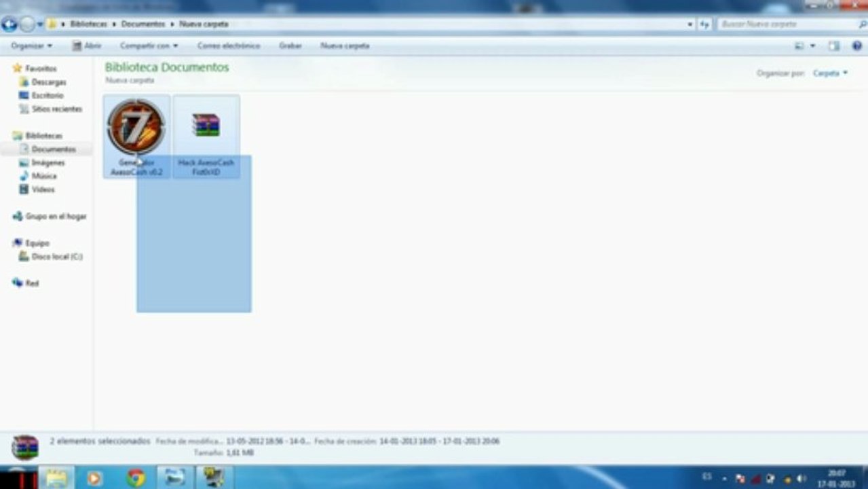Open Imágenes library in the sidebar
This screenshot has height=489, width=868.
[x=48, y=163]
